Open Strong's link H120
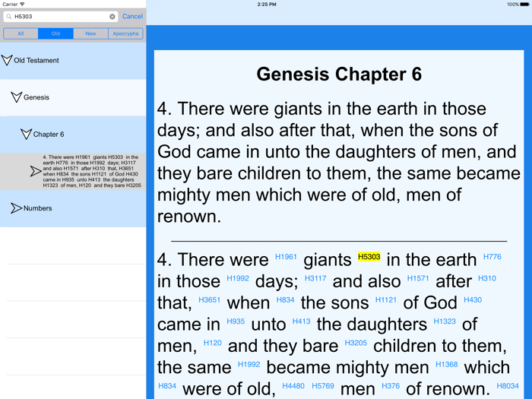This screenshot has height=399, width=532. click(212, 343)
